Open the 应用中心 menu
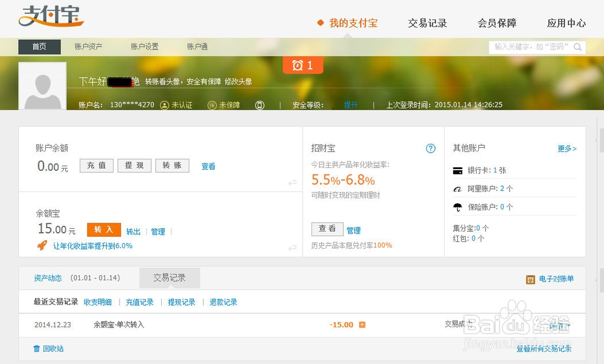 [566, 24]
